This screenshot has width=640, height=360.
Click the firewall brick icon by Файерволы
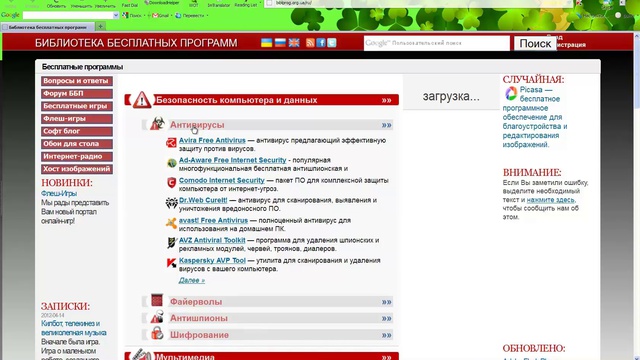click(x=157, y=300)
